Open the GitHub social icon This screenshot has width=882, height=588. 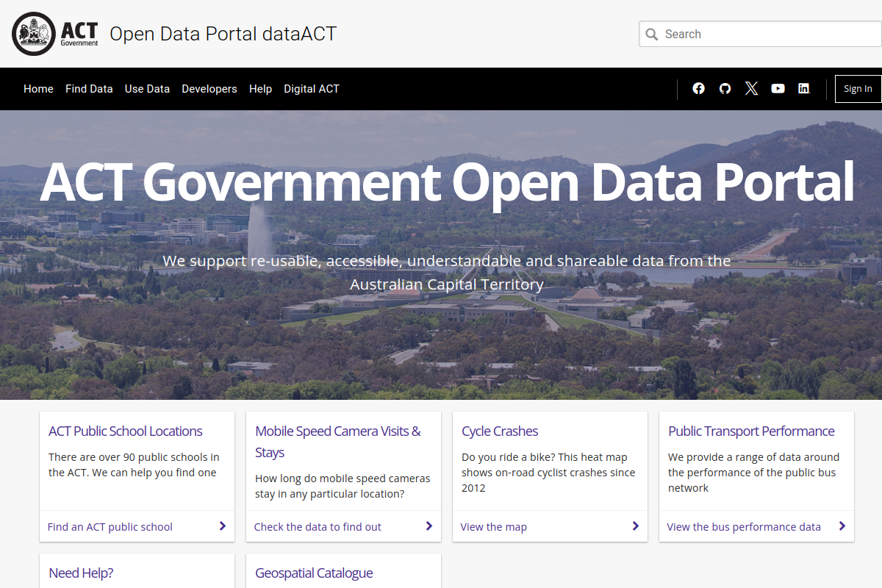click(x=725, y=88)
